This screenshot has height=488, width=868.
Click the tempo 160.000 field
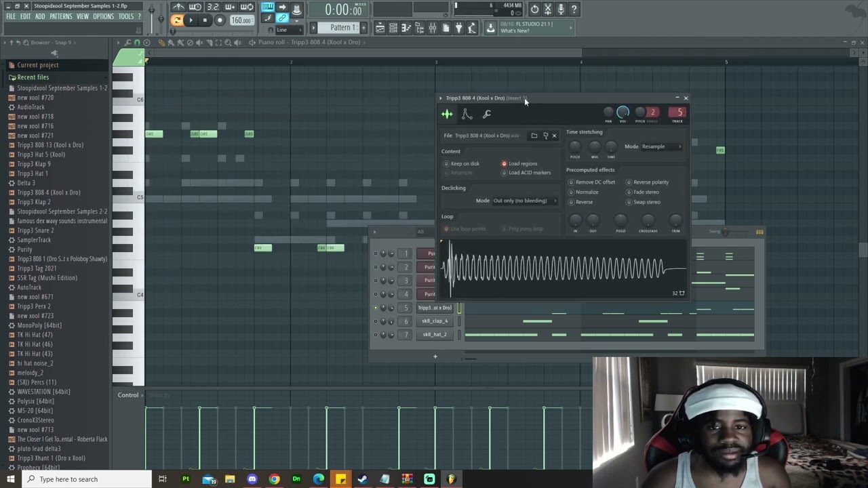click(241, 20)
